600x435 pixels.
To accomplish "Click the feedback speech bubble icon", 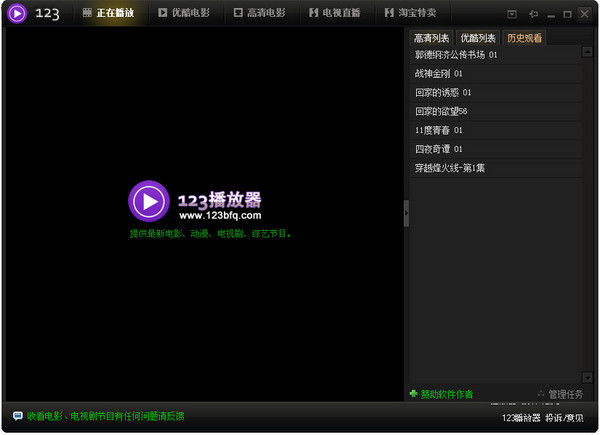I will pos(18,416).
